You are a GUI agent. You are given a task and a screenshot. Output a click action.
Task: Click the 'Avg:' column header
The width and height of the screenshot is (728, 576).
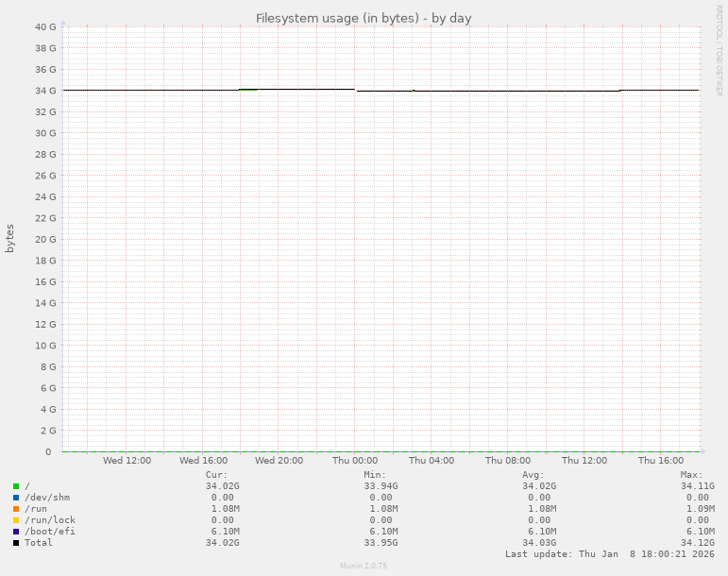(533, 475)
